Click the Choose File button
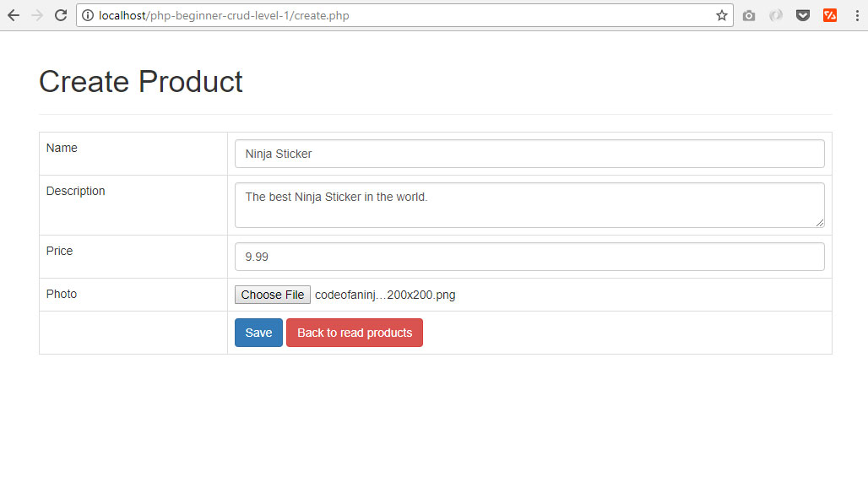Viewport: 868px width, 504px height. (272, 294)
